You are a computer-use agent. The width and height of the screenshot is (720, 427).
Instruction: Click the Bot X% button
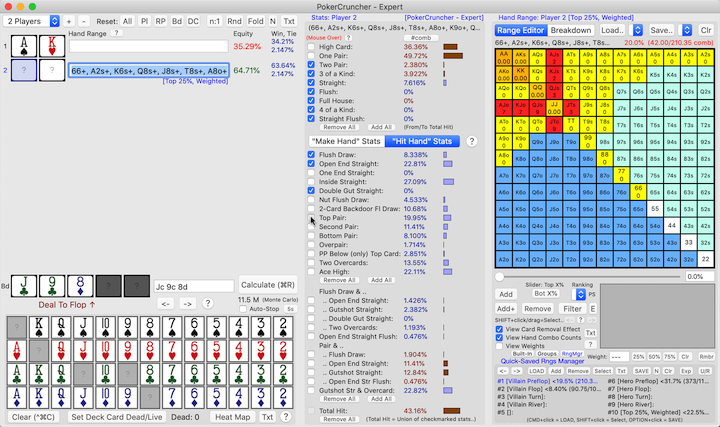(x=546, y=293)
